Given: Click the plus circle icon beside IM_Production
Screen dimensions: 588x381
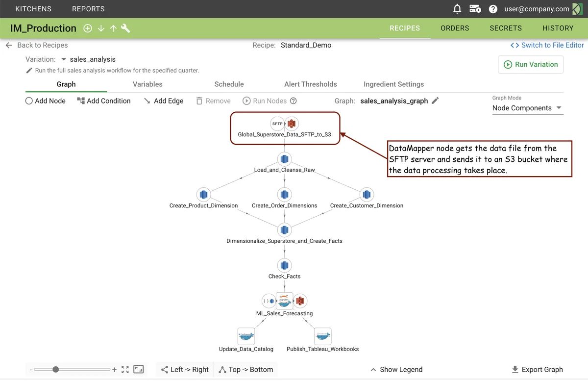Looking at the screenshot, I should [88, 28].
